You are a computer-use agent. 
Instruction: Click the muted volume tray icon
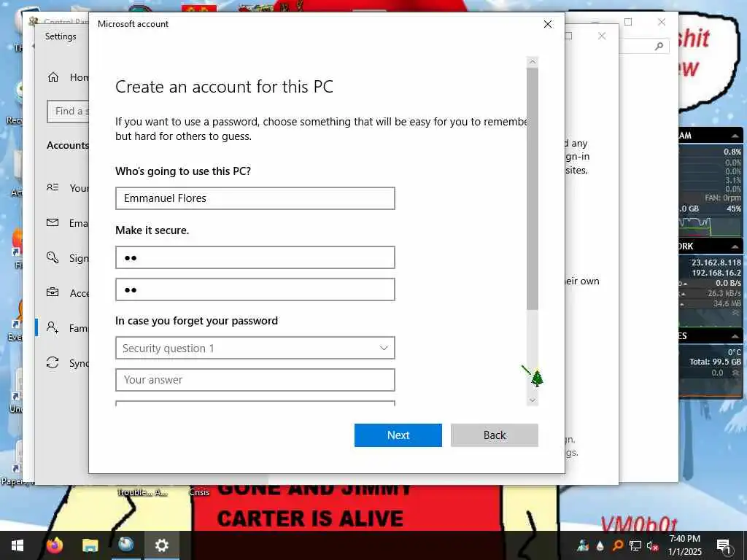[x=652, y=546]
